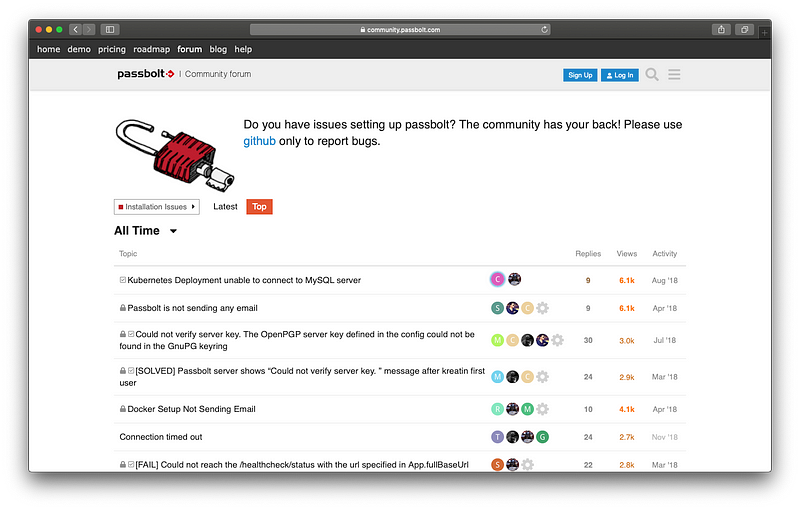800x510 pixels.
Task: Click the Sign Up button
Action: (x=580, y=75)
